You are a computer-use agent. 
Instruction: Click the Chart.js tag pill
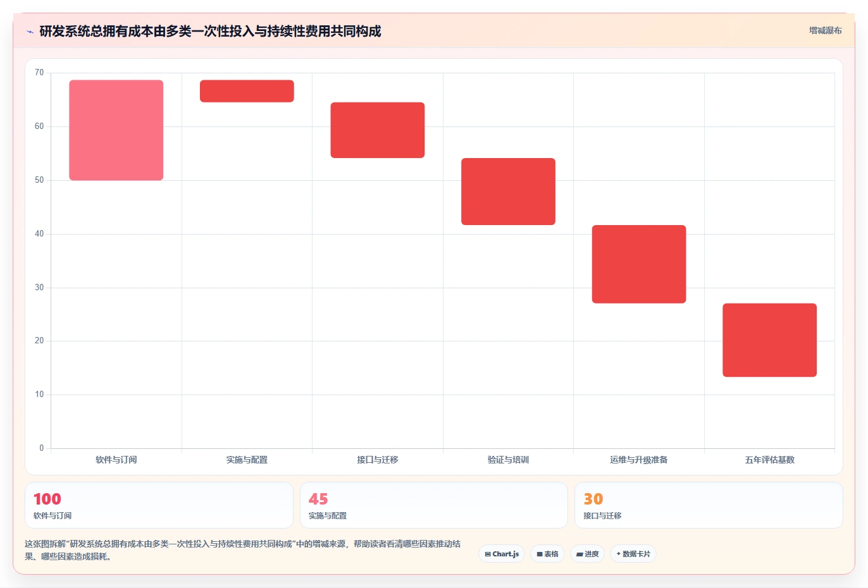pyautogui.click(x=502, y=554)
